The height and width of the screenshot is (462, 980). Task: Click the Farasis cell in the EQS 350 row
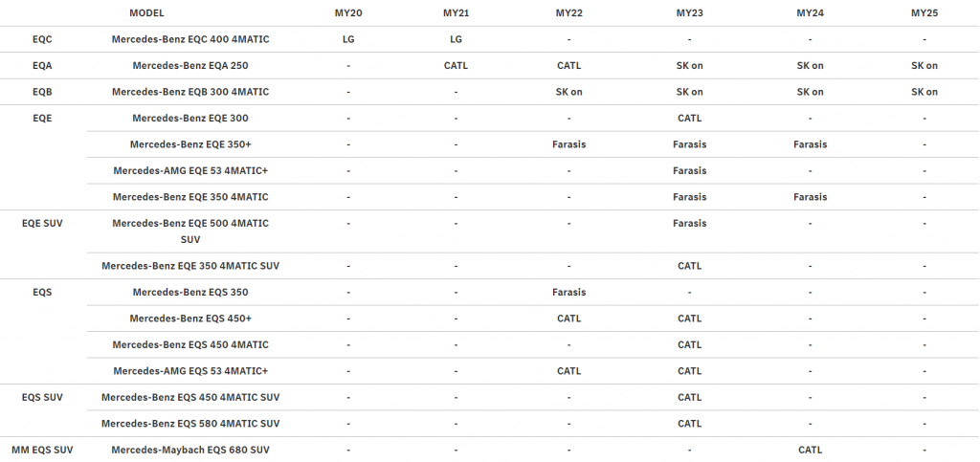[x=568, y=292]
